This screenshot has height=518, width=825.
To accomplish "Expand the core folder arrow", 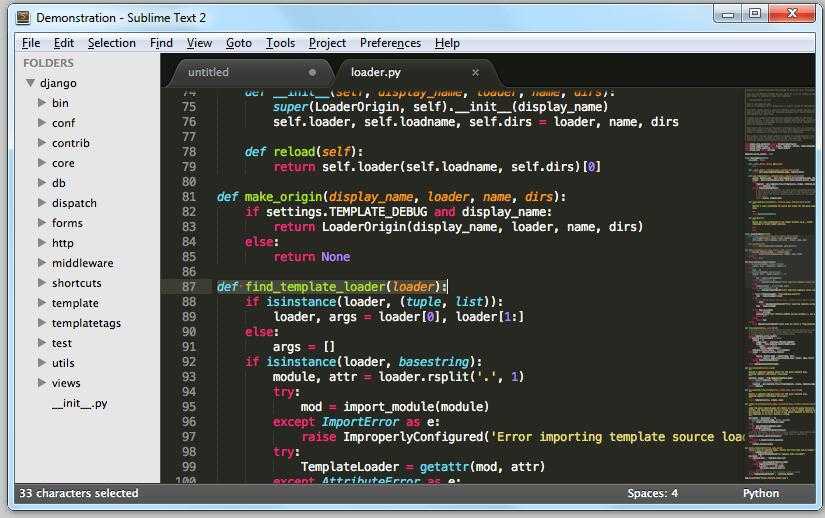I will pos(42,162).
